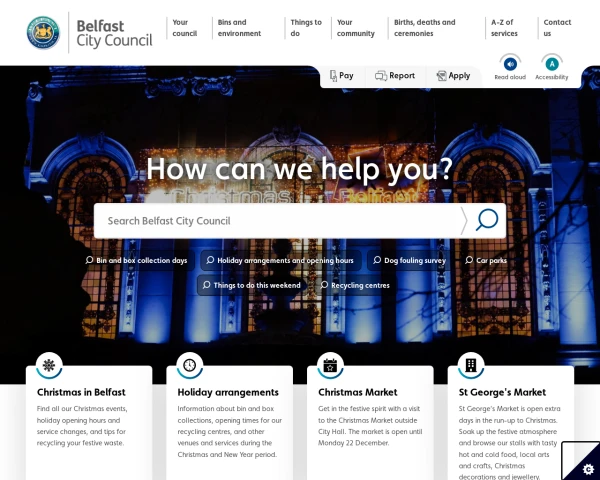Click the Belfast City Council wordmark

click(x=114, y=33)
